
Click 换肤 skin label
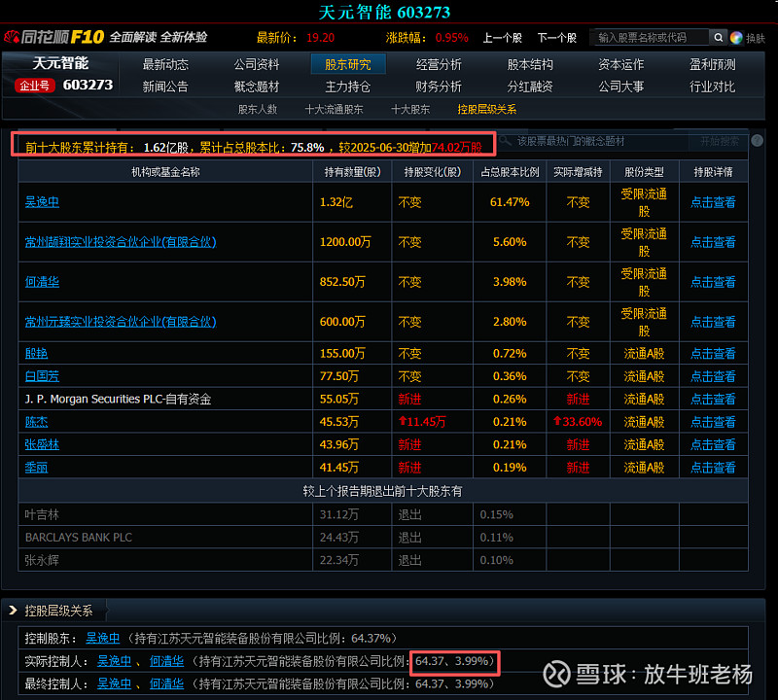click(756, 38)
